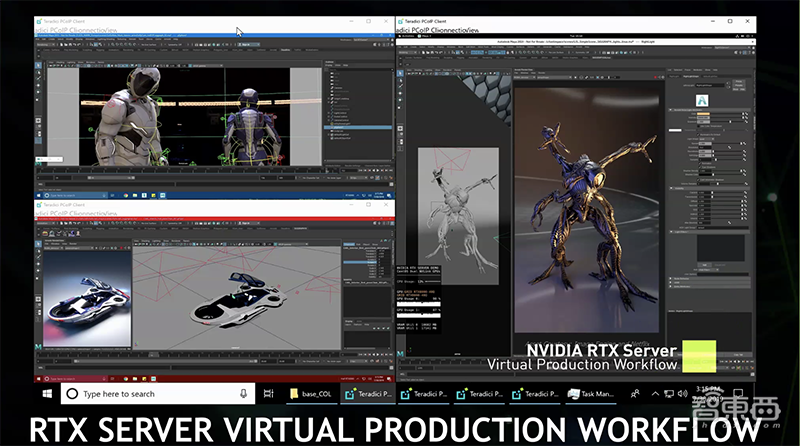This screenshot has height=446, width=800.
Task: Open the Windows Start menu on host taskbar
Action: pos(46,394)
